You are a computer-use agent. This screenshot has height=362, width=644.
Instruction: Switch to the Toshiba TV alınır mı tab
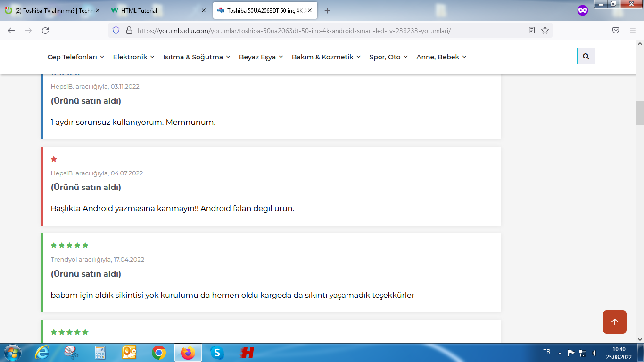point(52,10)
